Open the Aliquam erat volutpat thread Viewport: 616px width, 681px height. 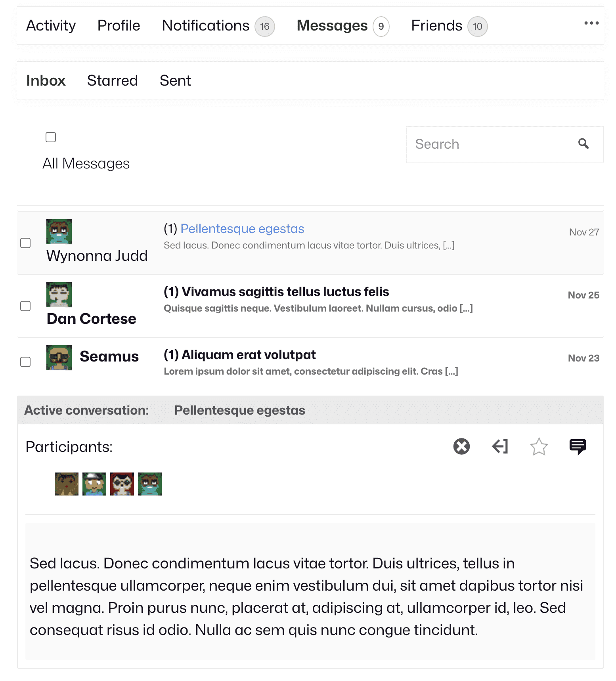tap(248, 355)
